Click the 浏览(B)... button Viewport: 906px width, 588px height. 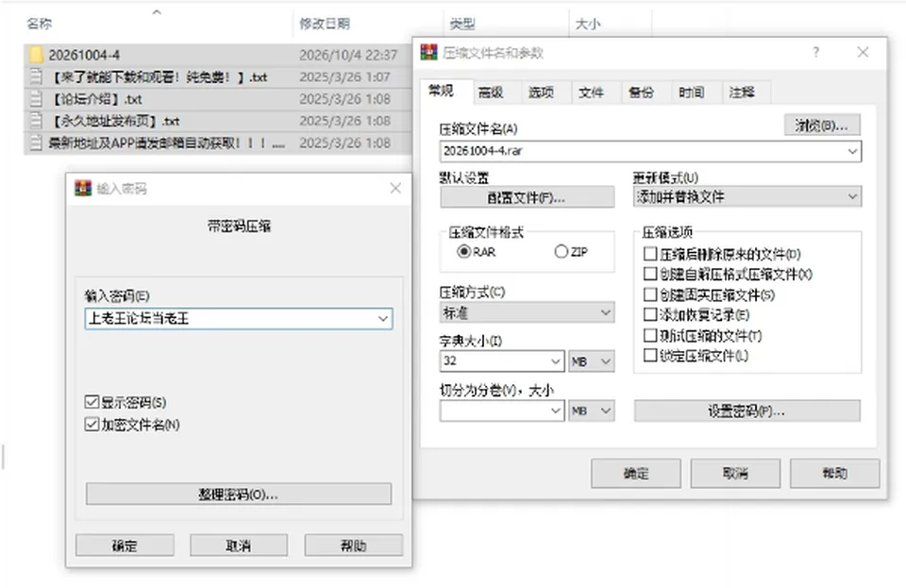coord(822,126)
